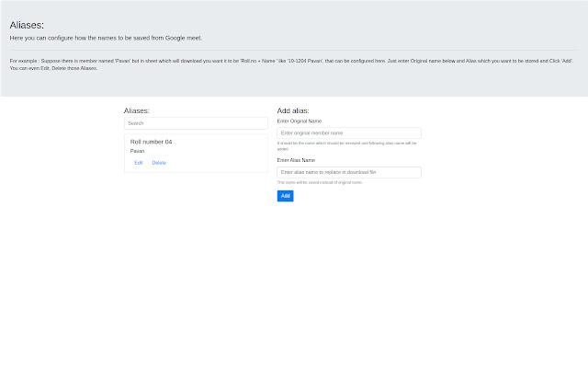Focus the alias name input field

(348, 172)
